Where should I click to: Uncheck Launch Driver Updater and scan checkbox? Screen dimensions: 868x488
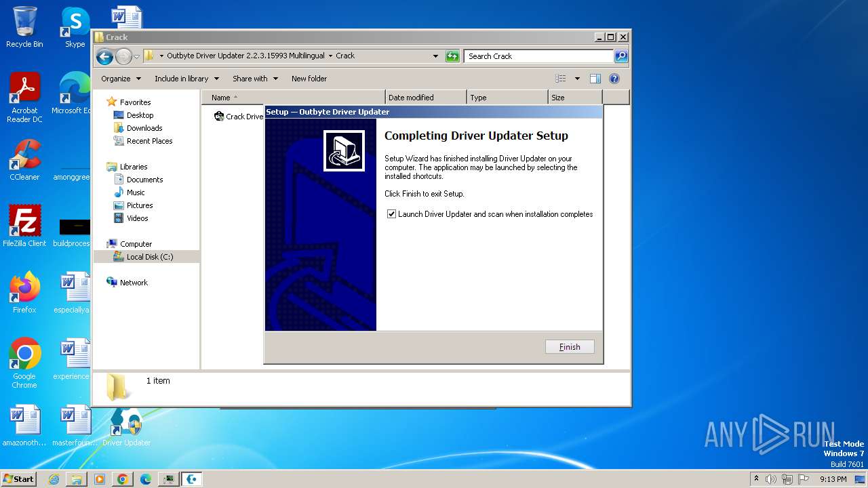pyautogui.click(x=391, y=214)
